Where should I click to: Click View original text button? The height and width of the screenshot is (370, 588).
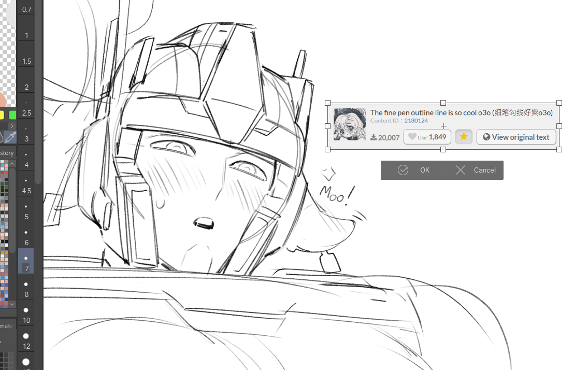pos(515,137)
